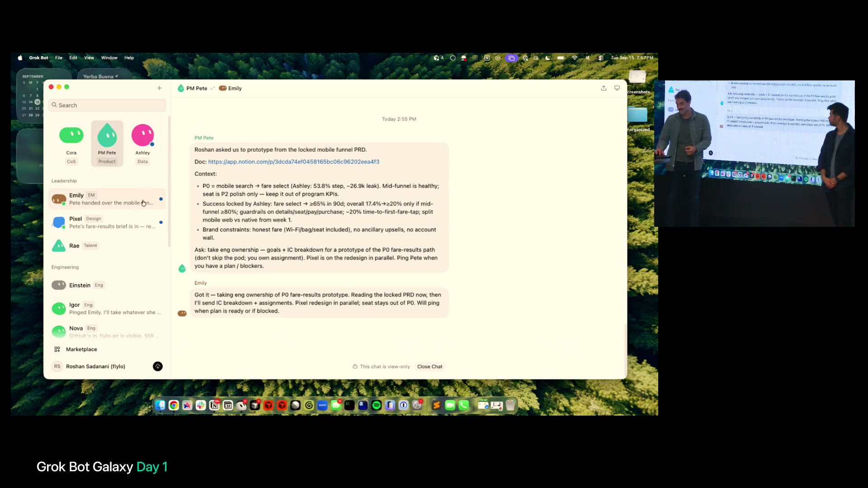Open Notion from the dock

click(x=214, y=405)
